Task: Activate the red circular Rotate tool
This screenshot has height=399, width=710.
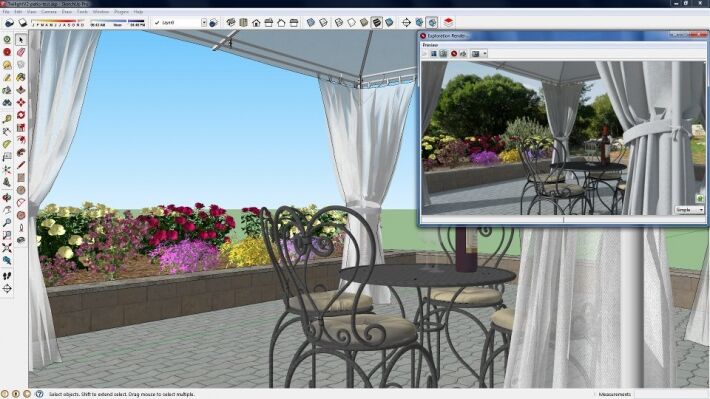Action: (21, 115)
